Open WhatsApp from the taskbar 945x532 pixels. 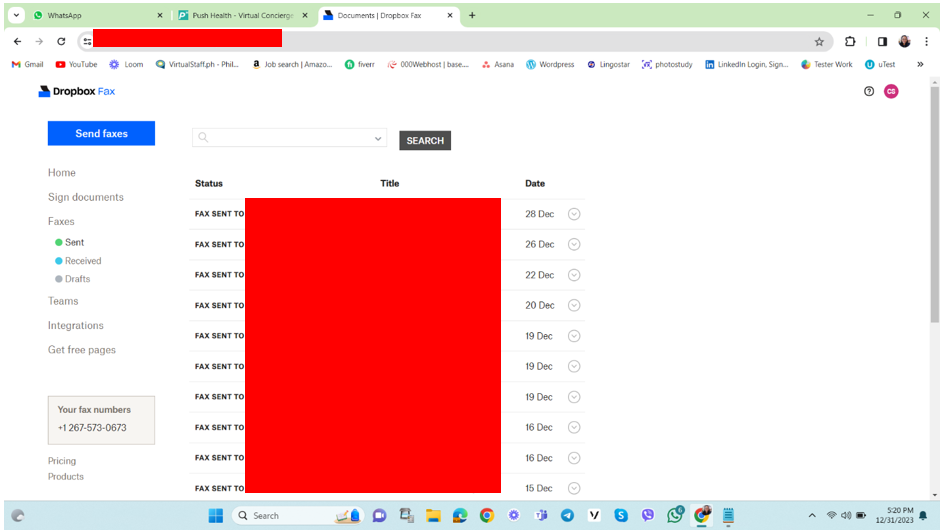coord(675,515)
